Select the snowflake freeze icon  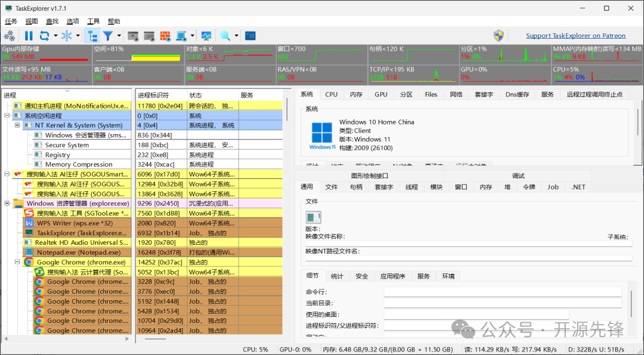pyautogui.click(x=67, y=36)
